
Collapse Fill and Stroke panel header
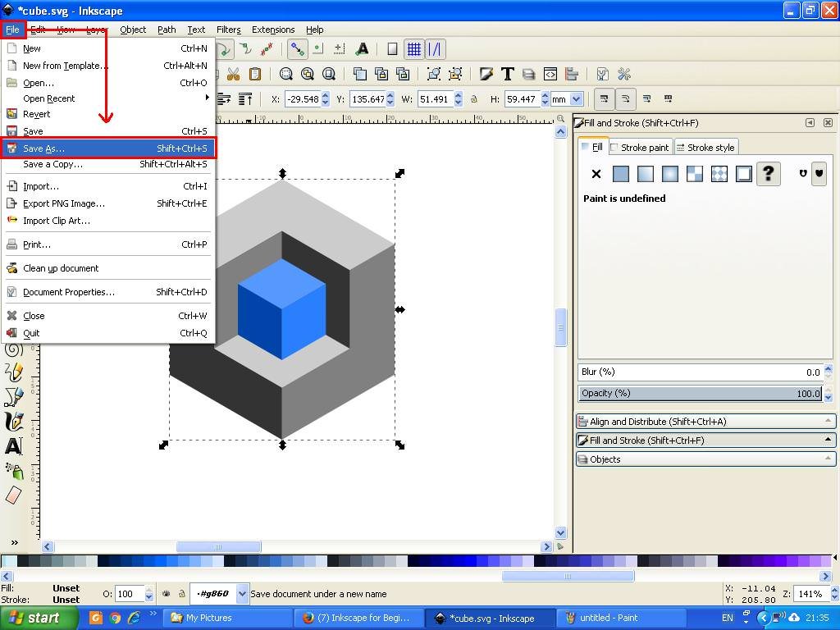coord(705,441)
